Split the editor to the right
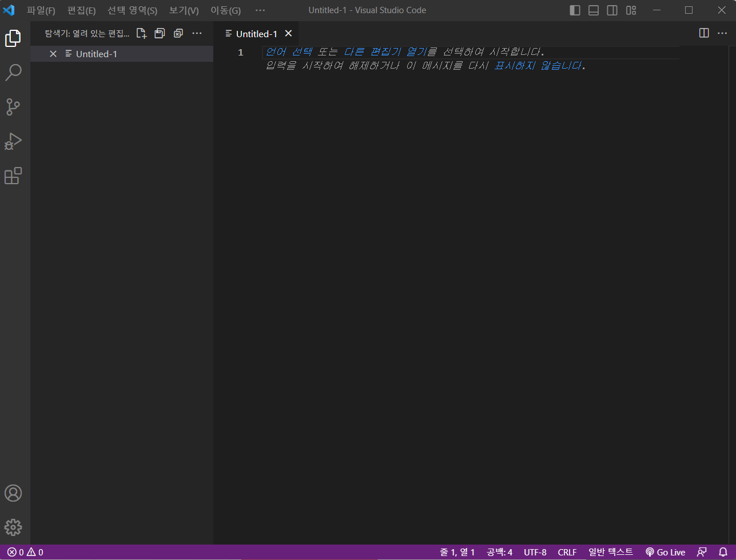Viewport: 736px width, 560px height. click(x=704, y=33)
